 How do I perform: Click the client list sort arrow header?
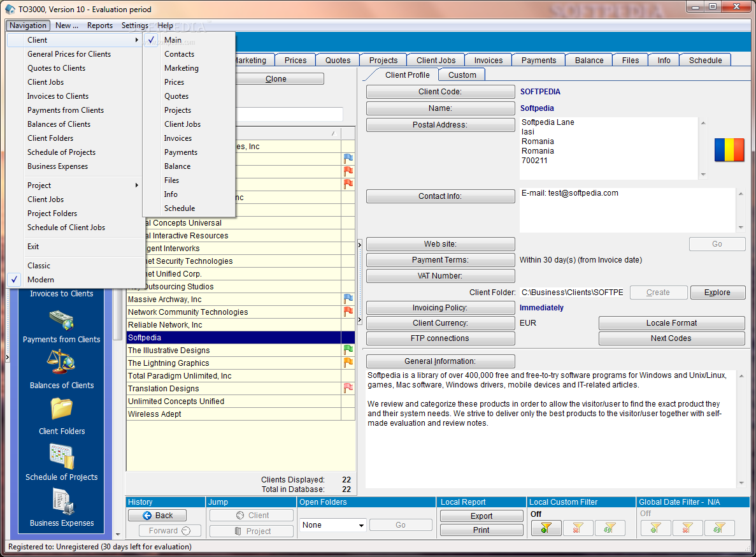click(x=332, y=133)
